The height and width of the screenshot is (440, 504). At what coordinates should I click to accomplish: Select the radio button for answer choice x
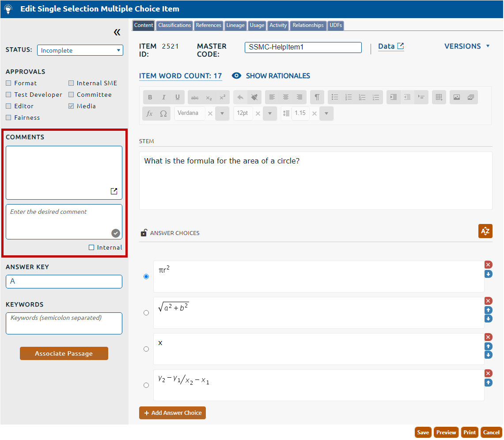pos(146,349)
